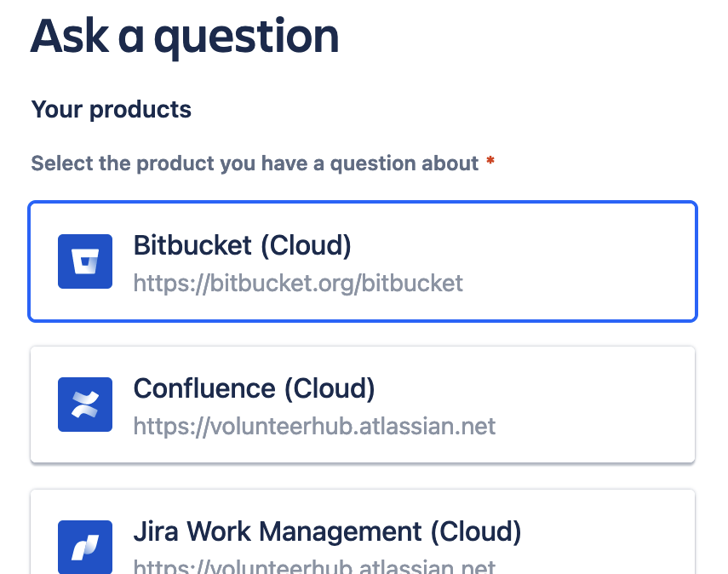Click the "Bitbucket (Cloud)" title text
728x574 pixels.
tap(243, 245)
